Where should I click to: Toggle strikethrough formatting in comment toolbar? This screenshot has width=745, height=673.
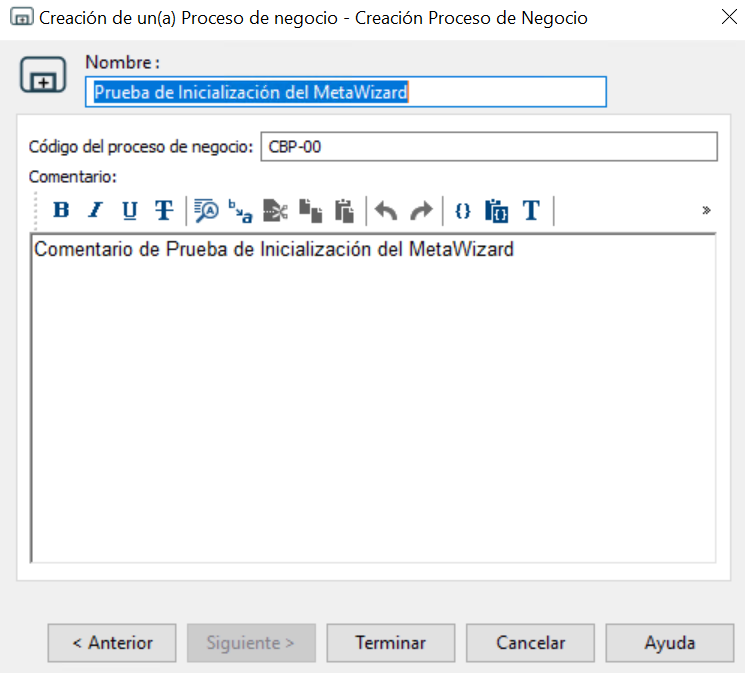(x=164, y=210)
